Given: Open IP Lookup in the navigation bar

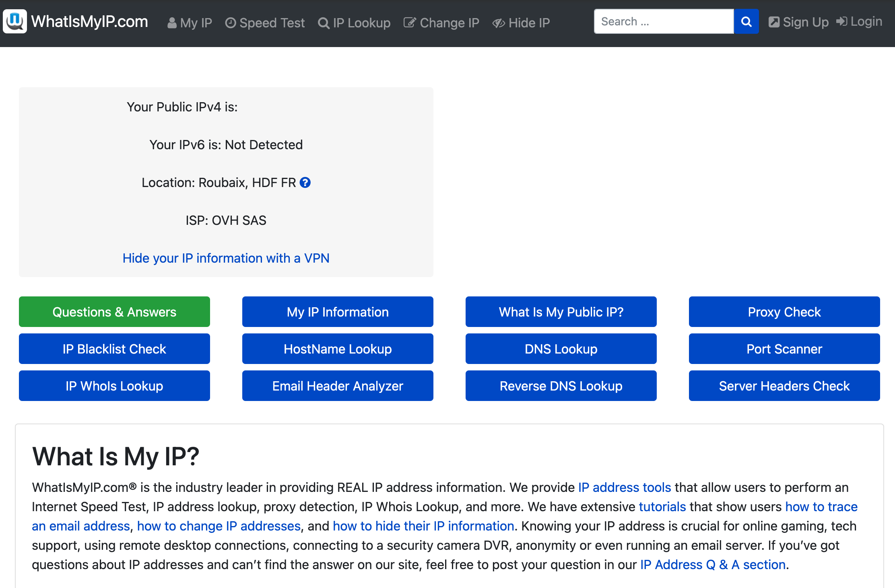Looking at the screenshot, I should [354, 23].
